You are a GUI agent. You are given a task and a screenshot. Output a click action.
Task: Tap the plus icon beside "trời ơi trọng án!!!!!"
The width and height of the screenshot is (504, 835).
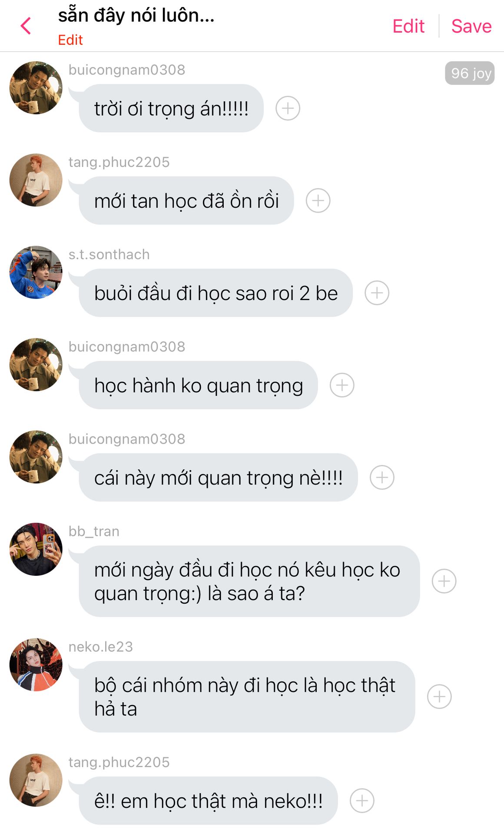288,108
